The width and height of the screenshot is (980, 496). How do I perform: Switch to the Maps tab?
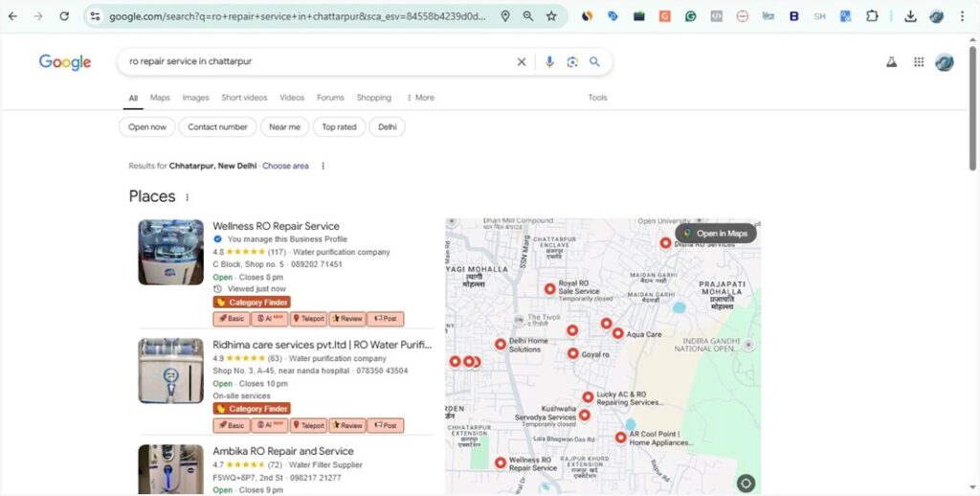point(160,98)
